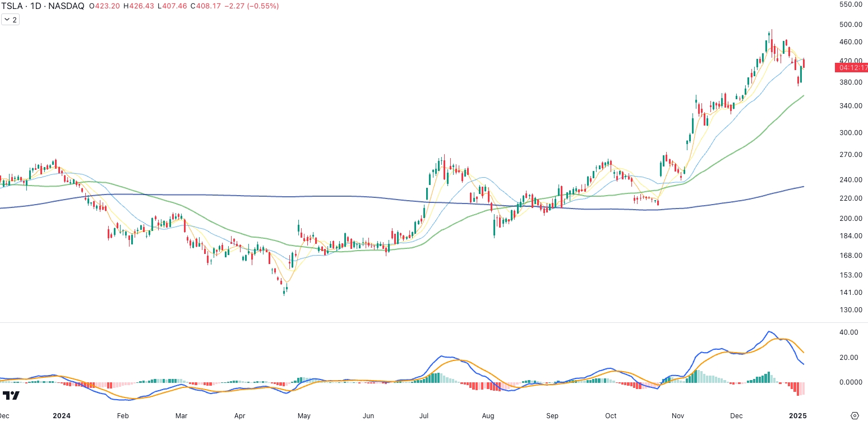Click the Nov label on time axis
Viewport: 868px width, 421px height.
coord(677,416)
